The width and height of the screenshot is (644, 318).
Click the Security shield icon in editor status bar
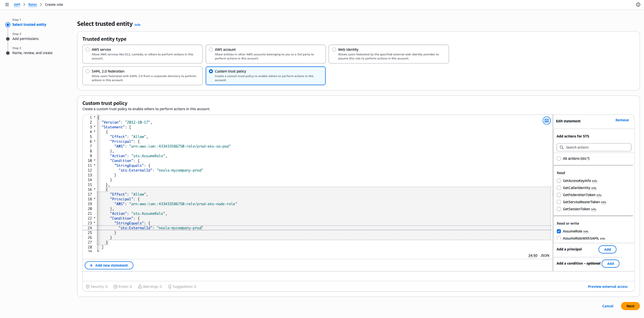(x=88, y=287)
